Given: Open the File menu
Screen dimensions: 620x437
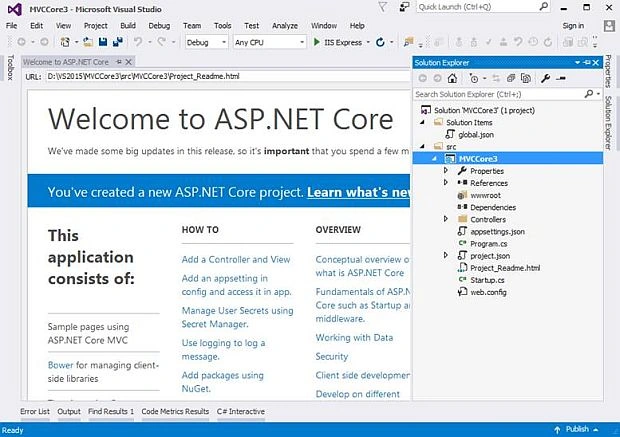Looking at the screenshot, I should [x=11, y=26].
